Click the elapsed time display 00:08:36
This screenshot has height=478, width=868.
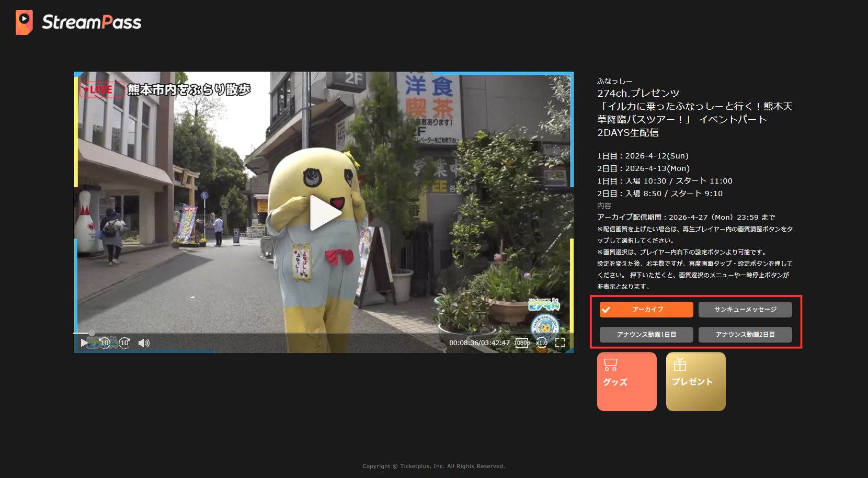click(464, 343)
